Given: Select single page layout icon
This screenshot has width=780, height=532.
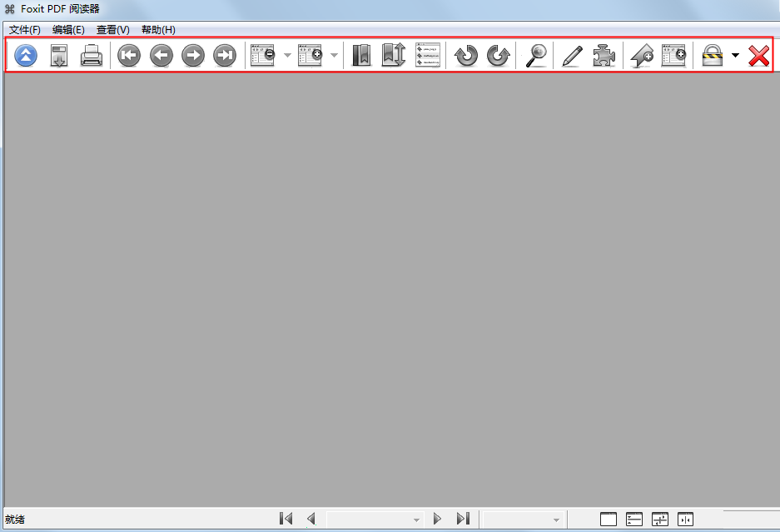Looking at the screenshot, I should pos(609,519).
